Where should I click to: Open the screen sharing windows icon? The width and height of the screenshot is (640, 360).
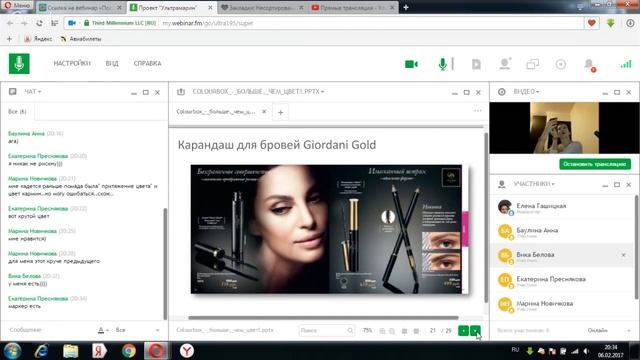pos(533,64)
